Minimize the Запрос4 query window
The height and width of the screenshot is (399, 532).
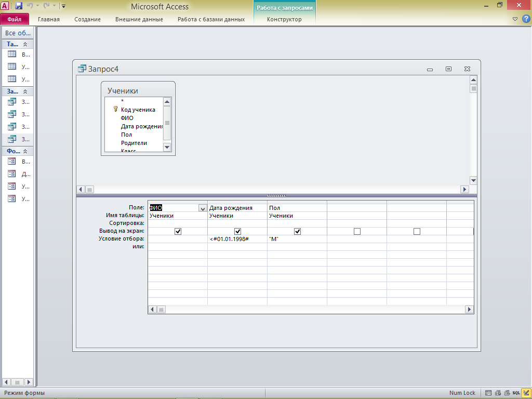pyautogui.click(x=430, y=69)
